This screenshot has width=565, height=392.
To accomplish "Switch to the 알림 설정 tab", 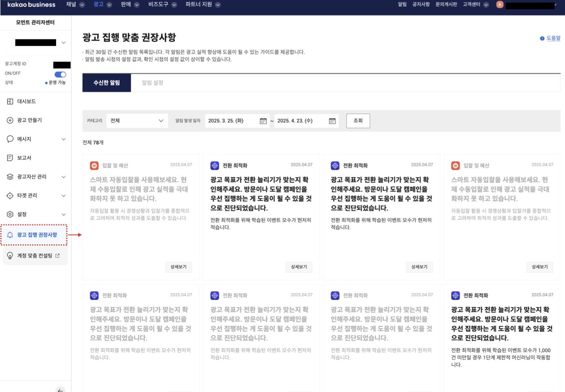I will 152,83.
